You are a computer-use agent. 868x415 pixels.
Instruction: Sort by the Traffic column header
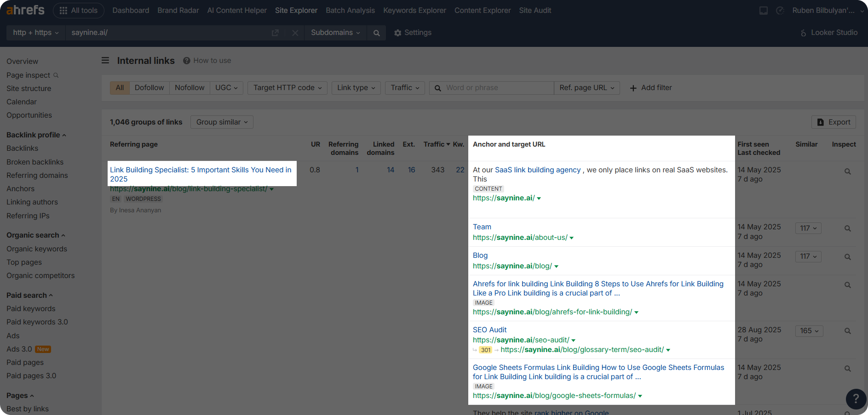[437, 144]
